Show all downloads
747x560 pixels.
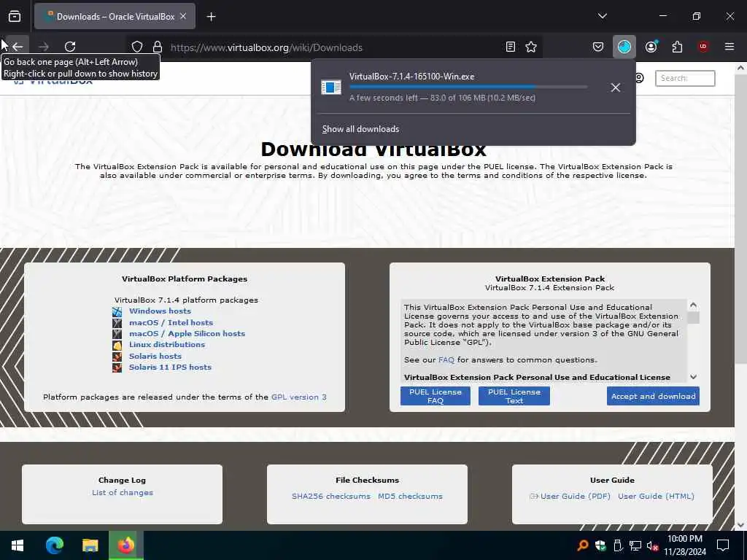360,129
